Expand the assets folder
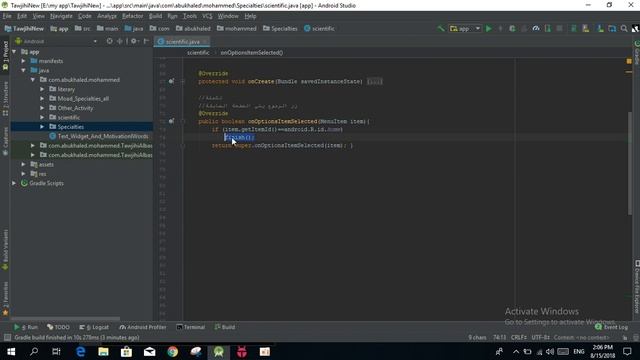The height and width of the screenshot is (360, 640). pos(24,164)
